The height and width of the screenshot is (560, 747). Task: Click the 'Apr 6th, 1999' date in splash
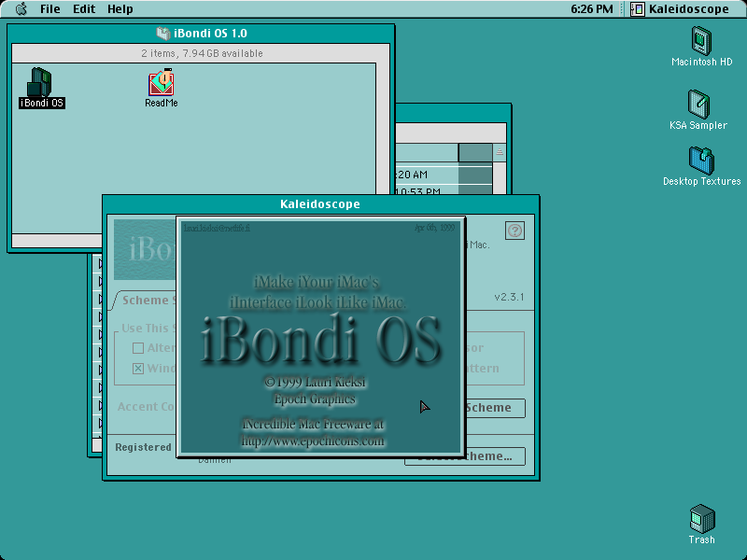(x=434, y=228)
